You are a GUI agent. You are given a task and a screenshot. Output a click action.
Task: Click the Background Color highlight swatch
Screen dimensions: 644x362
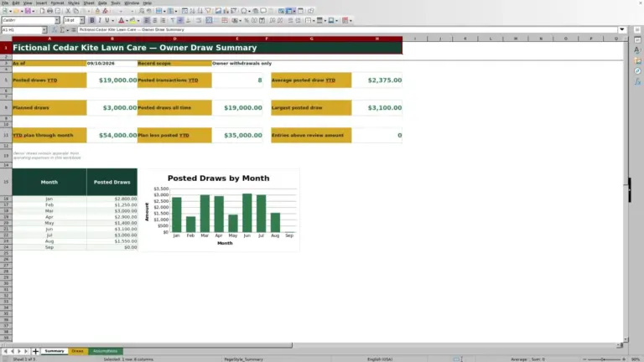click(132, 20)
